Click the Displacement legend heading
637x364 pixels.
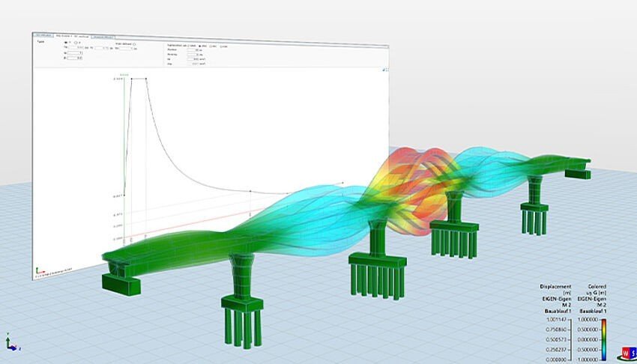tap(555, 286)
